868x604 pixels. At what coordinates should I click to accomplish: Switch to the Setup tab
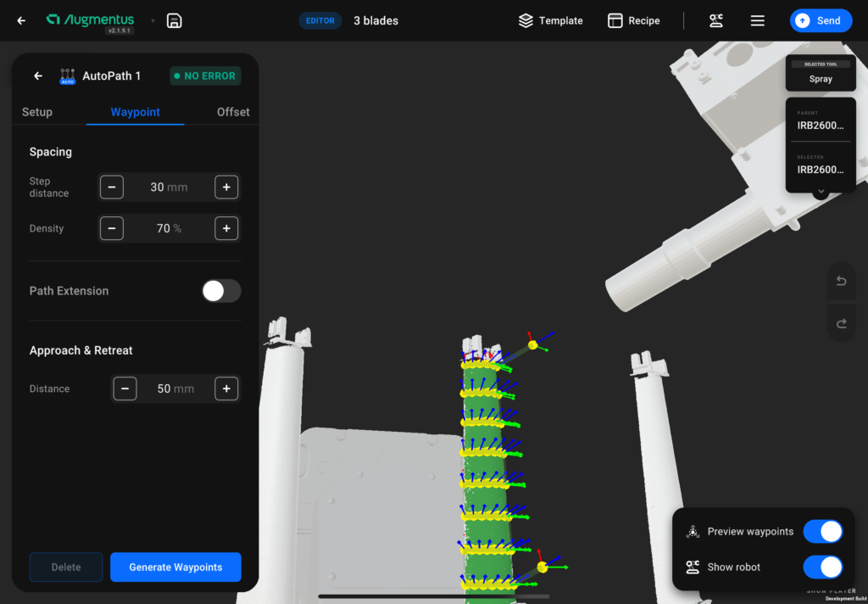pos(36,111)
